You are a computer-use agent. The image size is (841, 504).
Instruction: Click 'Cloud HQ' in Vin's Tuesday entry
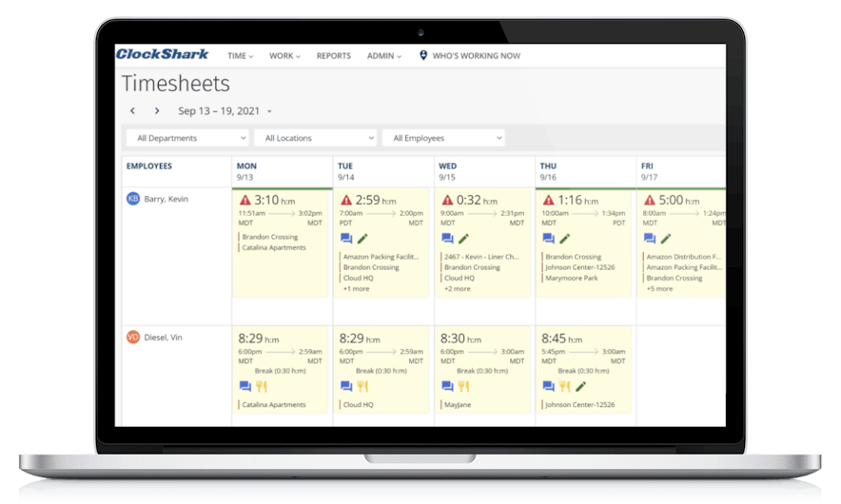click(x=359, y=405)
